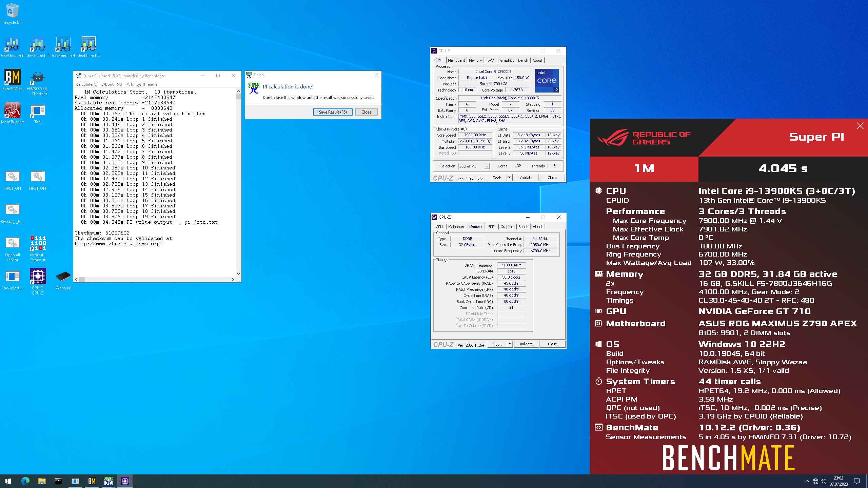
Task: Open Socket #1 selection dropdown
Action: click(x=474, y=166)
